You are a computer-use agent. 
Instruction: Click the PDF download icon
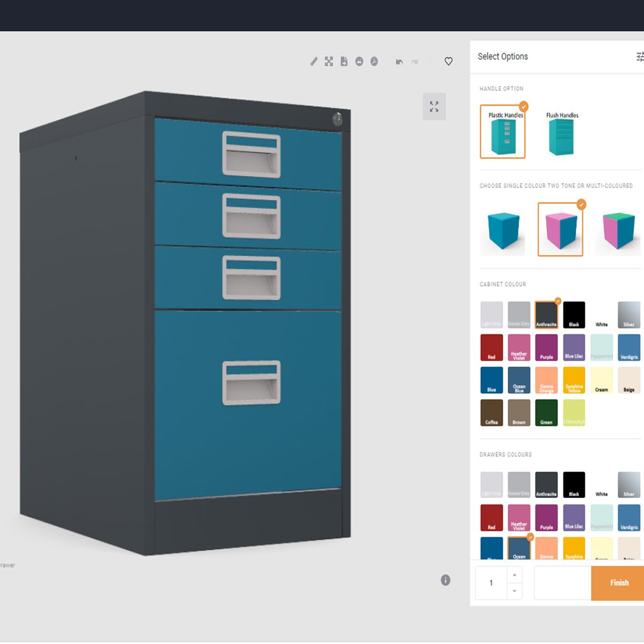click(x=374, y=62)
